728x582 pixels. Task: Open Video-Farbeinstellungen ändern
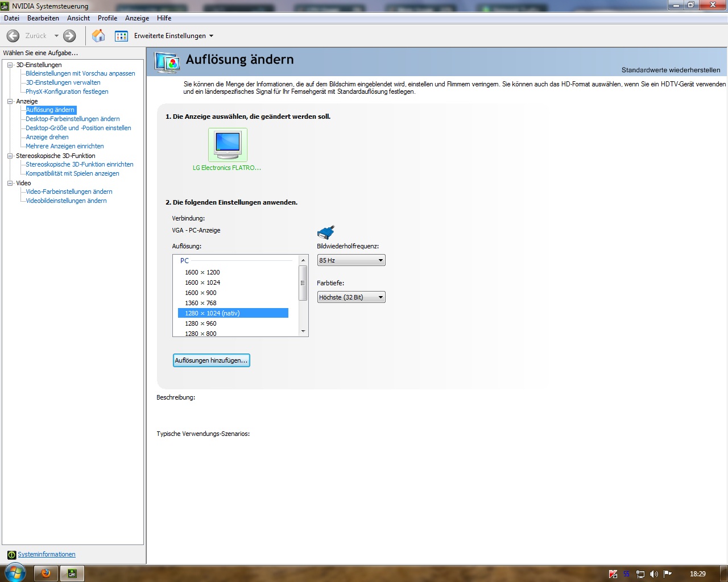pyautogui.click(x=69, y=192)
